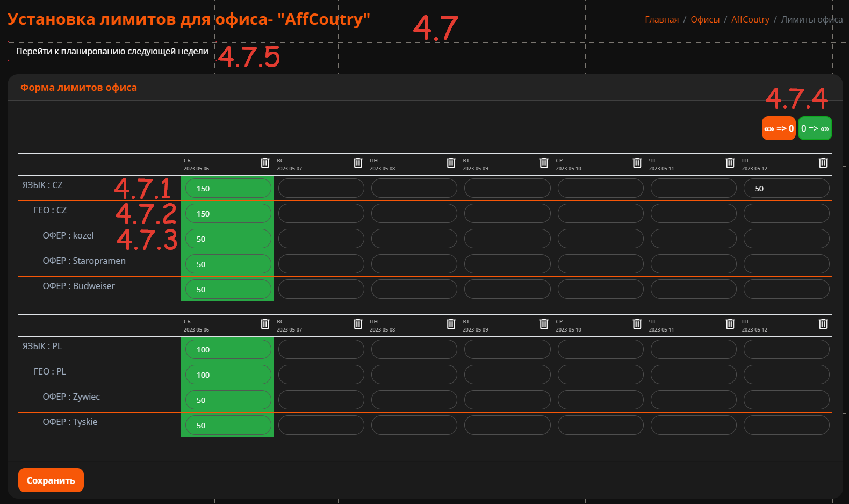The width and height of the screenshot is (849, 504).
Task: Delete 2023-05-11 column in CZ table
Action: pos(730,163)
